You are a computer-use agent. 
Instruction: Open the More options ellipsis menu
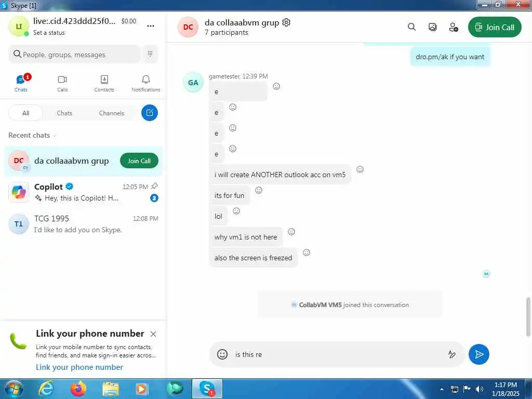coord(151,26)
